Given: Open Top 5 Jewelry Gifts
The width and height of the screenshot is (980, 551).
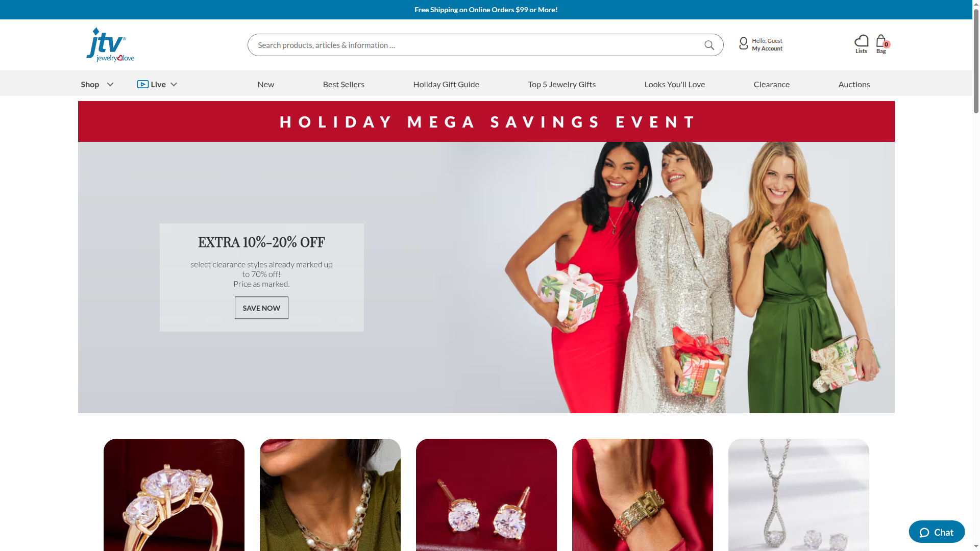Looking at the screenshot, I should click(561, 84).
